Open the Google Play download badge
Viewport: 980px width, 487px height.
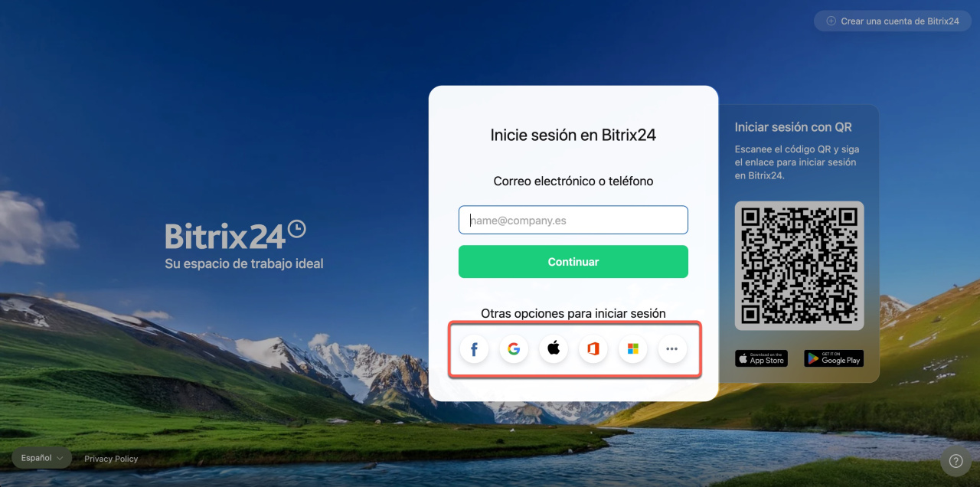(x=834, y=358)
